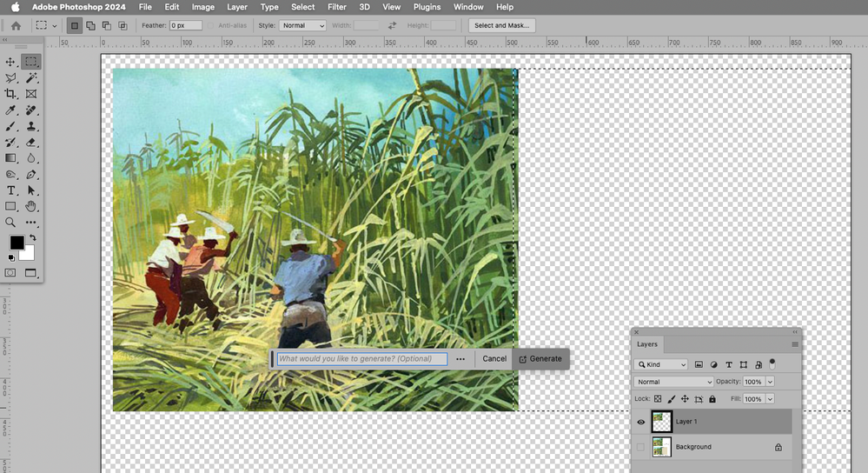The image size is (868, 473).
Task: Toggle Layer 1 visibility eye
Action: 641,422
